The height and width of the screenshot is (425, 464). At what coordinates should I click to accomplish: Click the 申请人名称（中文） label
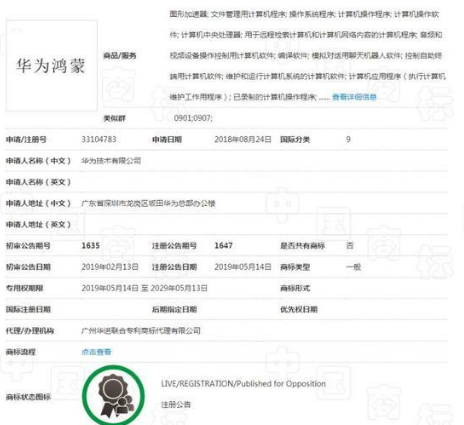[38, 161]
